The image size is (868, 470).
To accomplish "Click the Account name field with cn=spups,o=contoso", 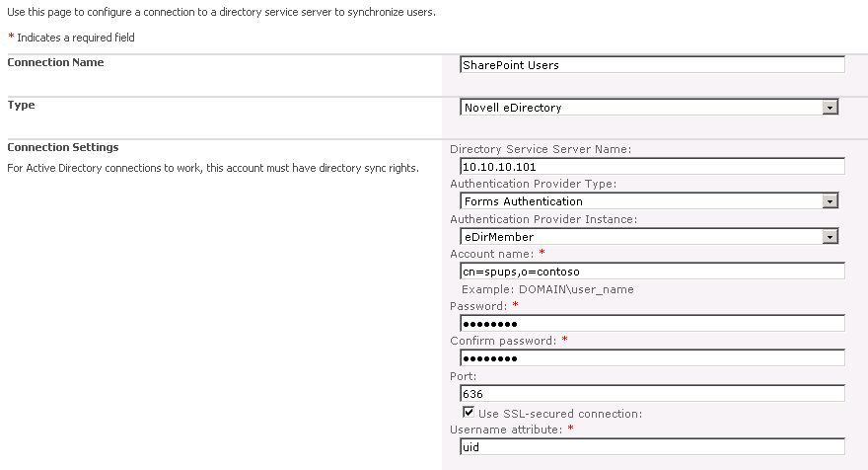I will click(x=652, y=271).
